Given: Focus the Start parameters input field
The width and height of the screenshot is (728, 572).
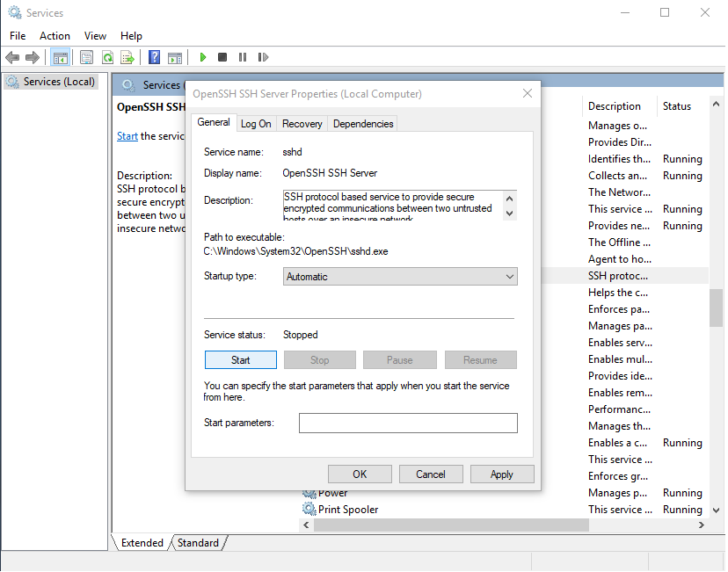Looking at the screenshot, I should 408,424.
